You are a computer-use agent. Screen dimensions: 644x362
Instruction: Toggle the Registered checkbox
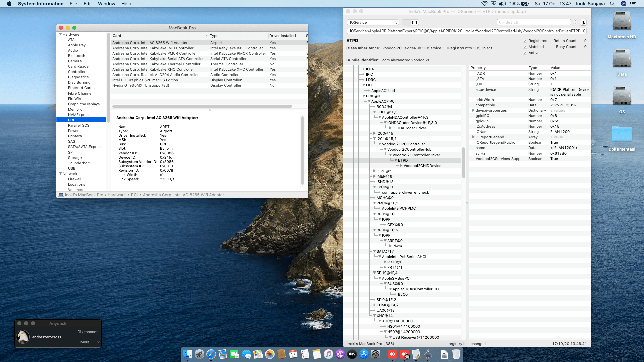click(x=525, y=41)
